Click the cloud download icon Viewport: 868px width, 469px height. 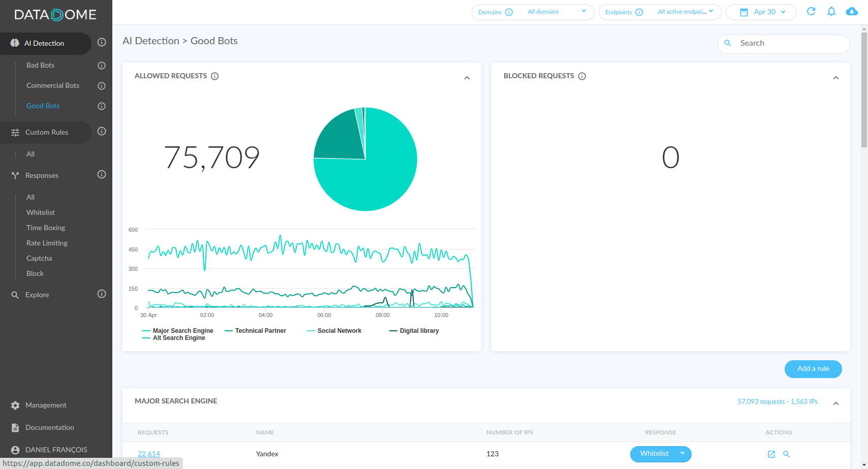(x=852, y=11)
